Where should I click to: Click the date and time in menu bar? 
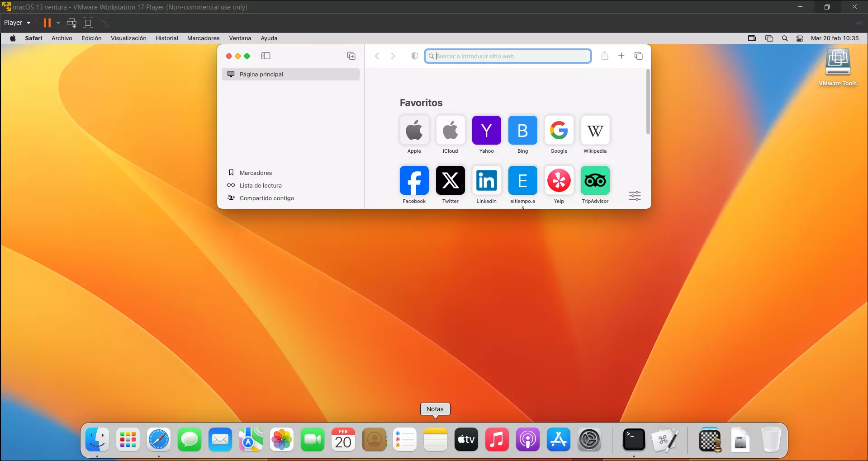(835, 38)
